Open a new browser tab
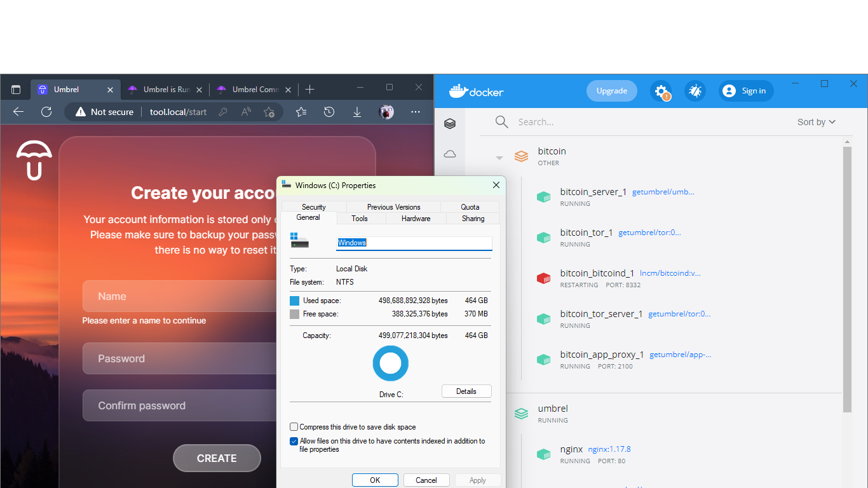Viewport: 868px width, 488px height. point(309,90)
